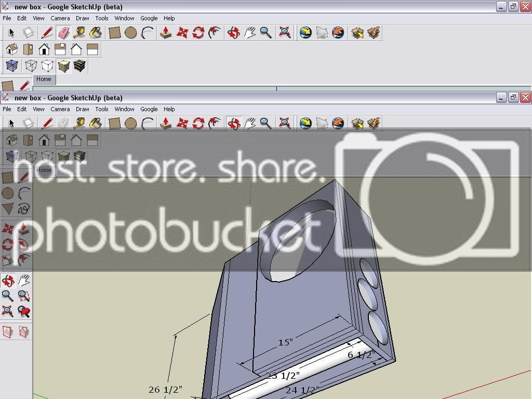Select Move tool in lower window side toolbar
The height and width of the screenshot is (399, 532).
(7, 229)
